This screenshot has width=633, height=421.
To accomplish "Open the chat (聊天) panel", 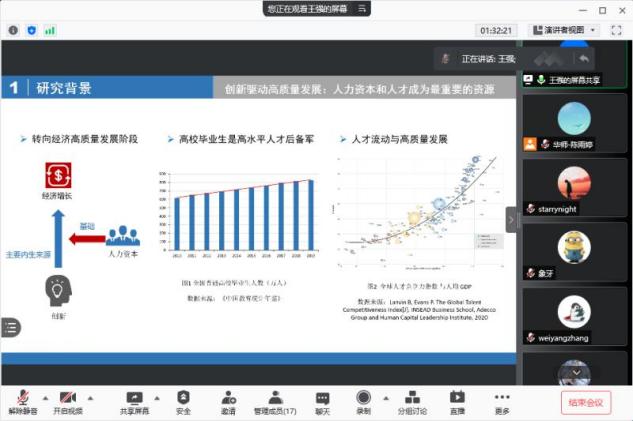I will pyautogui.click(x=322, y=400).
